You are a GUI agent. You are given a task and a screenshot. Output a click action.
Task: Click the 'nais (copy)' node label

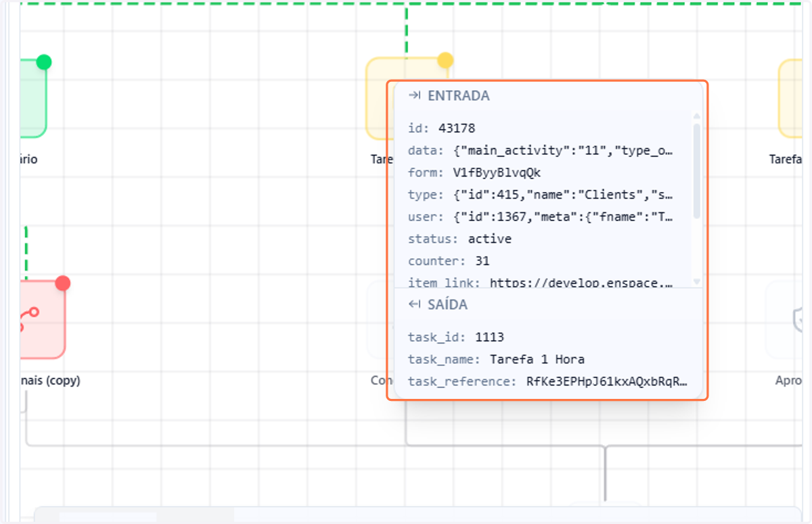[51, 381]
